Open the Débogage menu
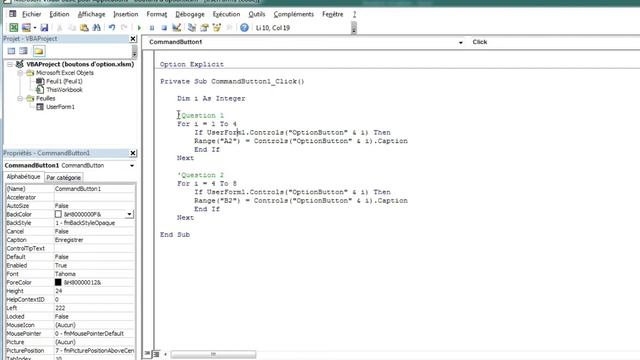 [x=190, y=14]
